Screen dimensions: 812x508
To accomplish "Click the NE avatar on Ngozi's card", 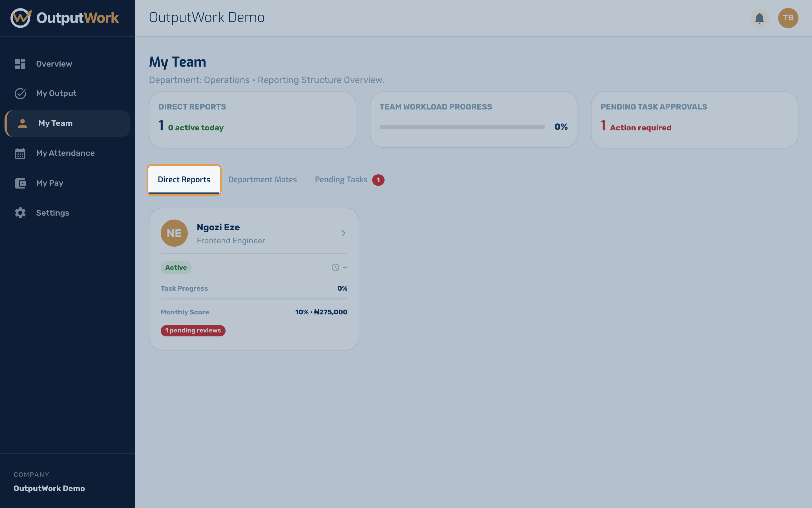I will [x=174, y=233].
